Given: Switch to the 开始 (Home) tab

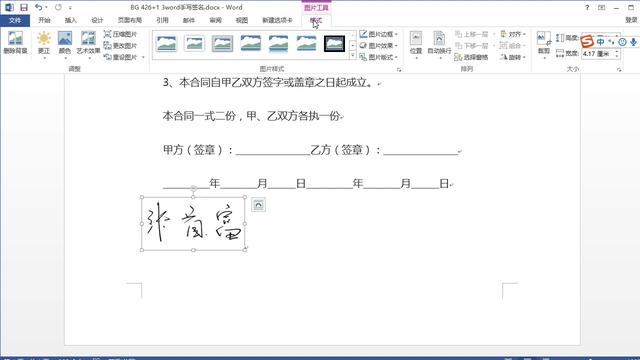Looking at the screenshot, I should pyautogui.click(x=44, y=20).
